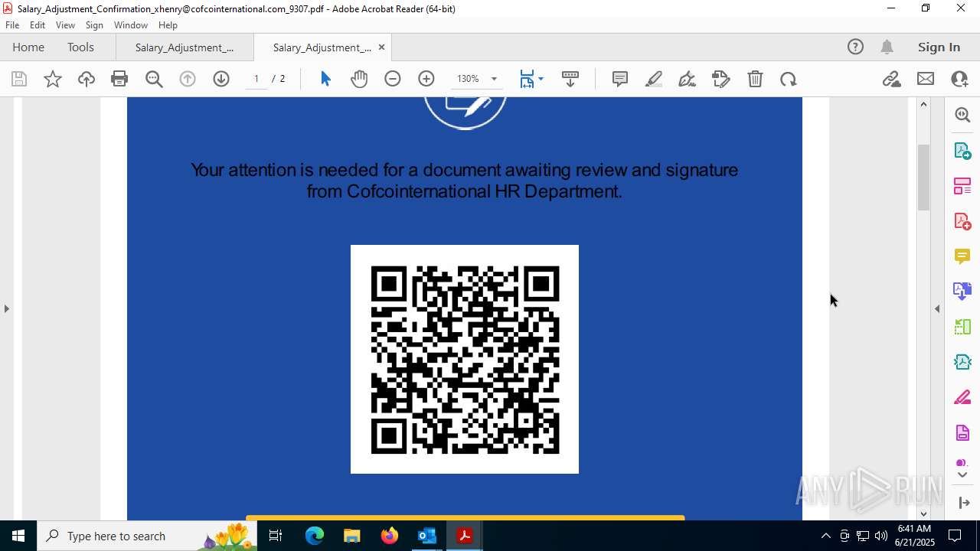This screenshot has height=551, width=980.
Task: Rotate the page view
Action: pyautogui.click(x=789, y=79)
